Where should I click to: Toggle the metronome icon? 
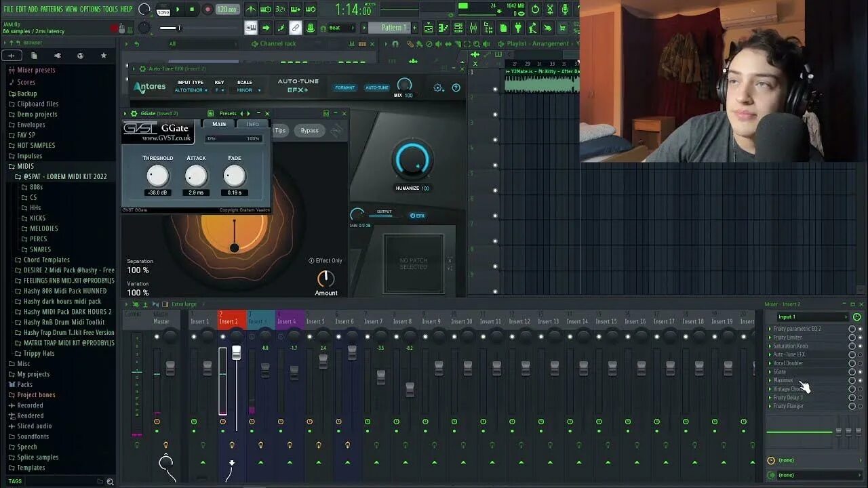(x=251, y=9)
